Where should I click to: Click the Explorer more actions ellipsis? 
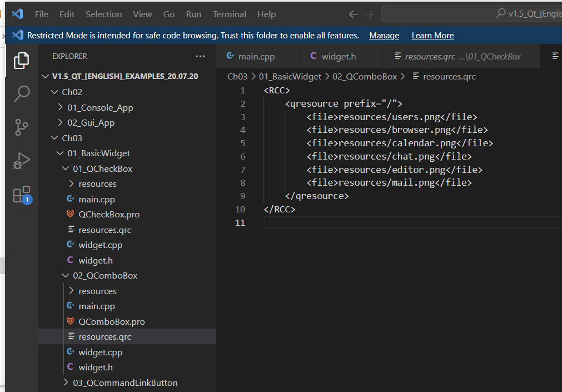(x=200, y=56)
